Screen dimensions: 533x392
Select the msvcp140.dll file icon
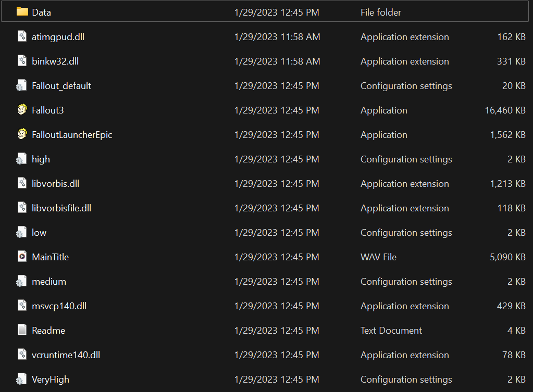click(x=22, y=306)
